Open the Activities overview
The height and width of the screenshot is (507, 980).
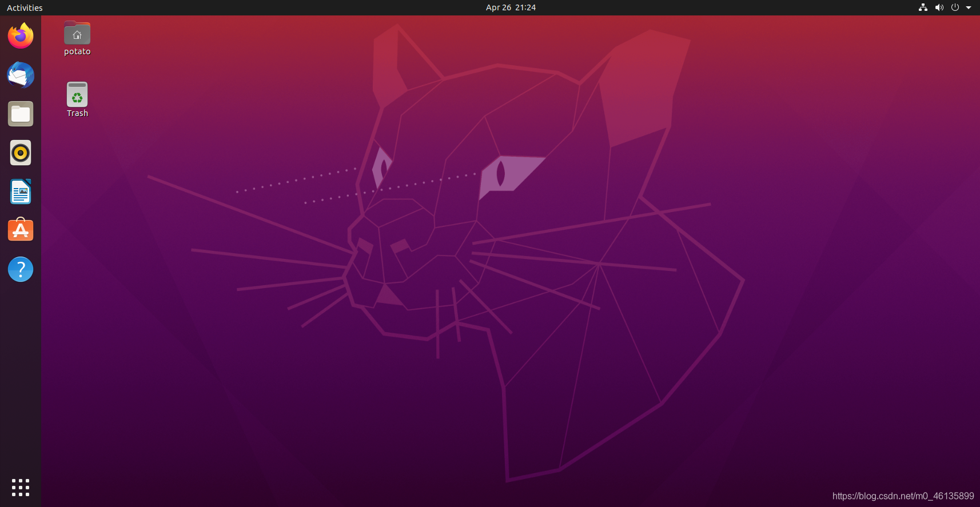click(25, 7)
